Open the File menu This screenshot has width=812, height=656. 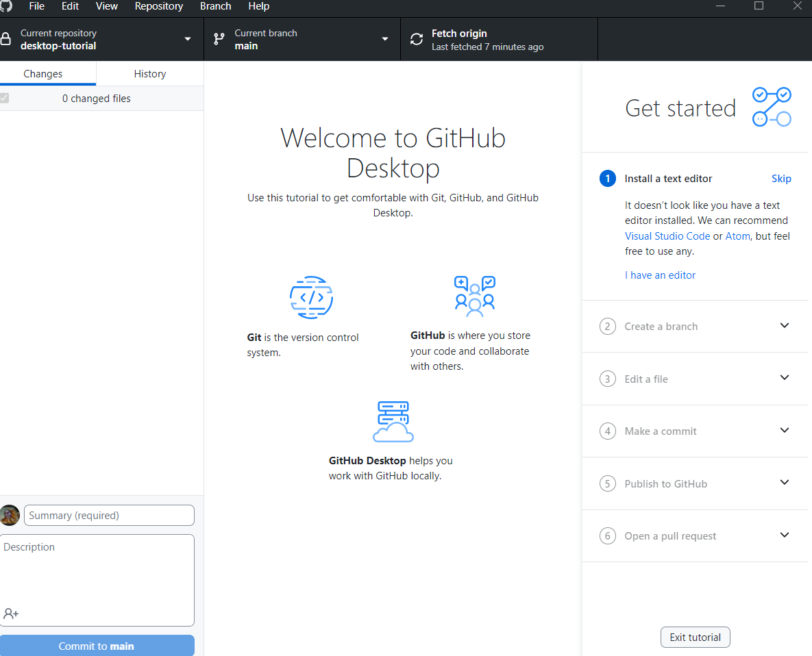[37, 6]
